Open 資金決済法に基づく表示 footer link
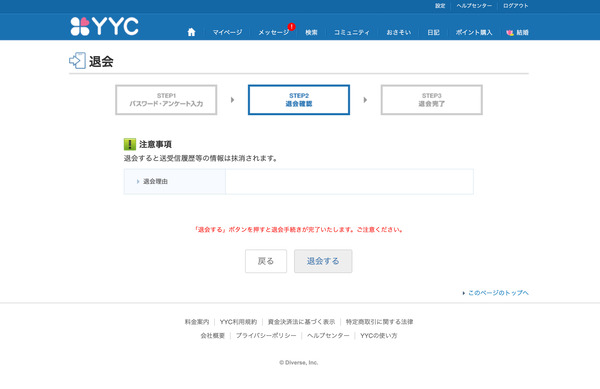This screenshot has width=600, height=389. click(x=301, y=322)
